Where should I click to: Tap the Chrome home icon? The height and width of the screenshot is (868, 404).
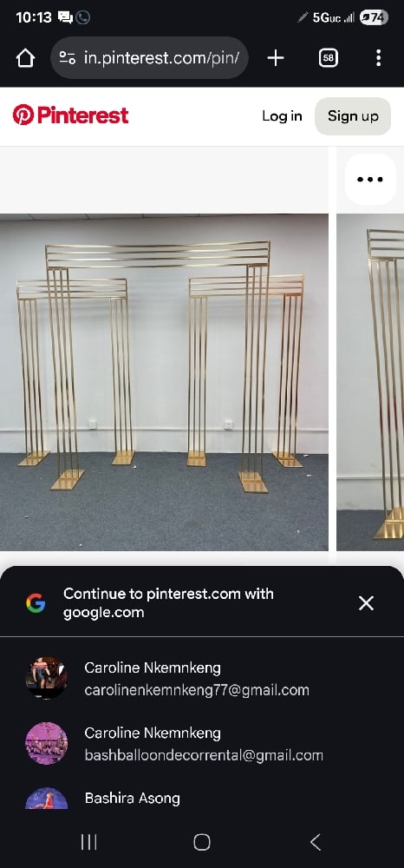pos(25,58)
